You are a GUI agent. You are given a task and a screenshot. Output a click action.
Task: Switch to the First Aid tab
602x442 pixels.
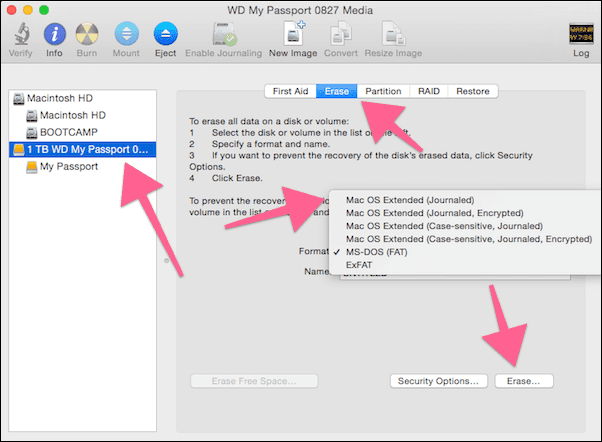[x=291, y=91]
